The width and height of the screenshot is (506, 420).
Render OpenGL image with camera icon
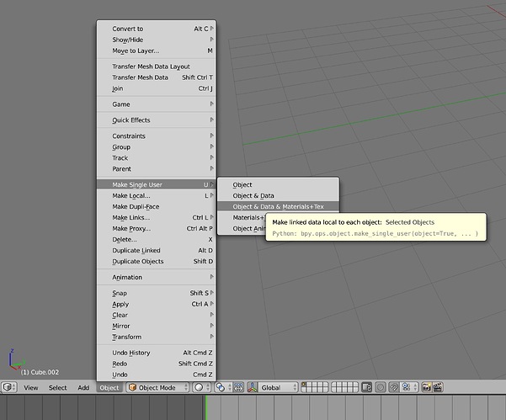click(x=427, y=387)
